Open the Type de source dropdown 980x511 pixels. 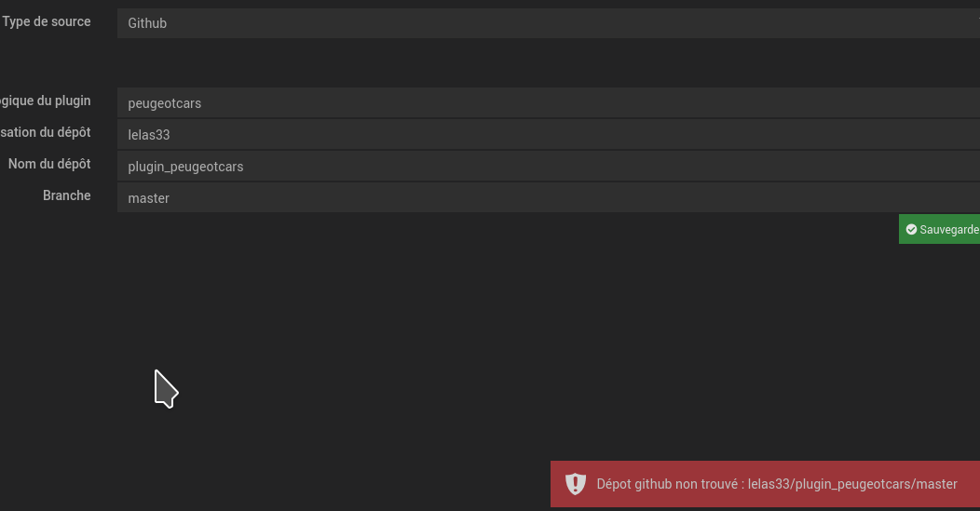point(548,23)
